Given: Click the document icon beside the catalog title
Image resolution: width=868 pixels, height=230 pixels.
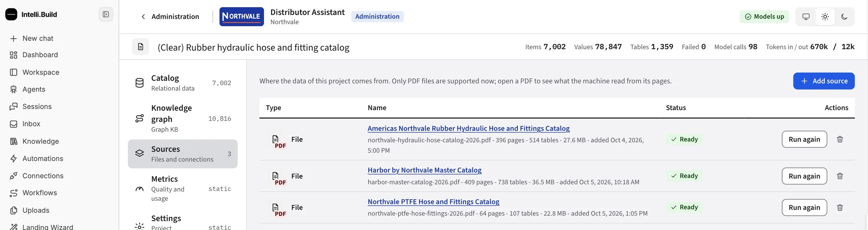Looking at the screenshot, I should point(141,47).
